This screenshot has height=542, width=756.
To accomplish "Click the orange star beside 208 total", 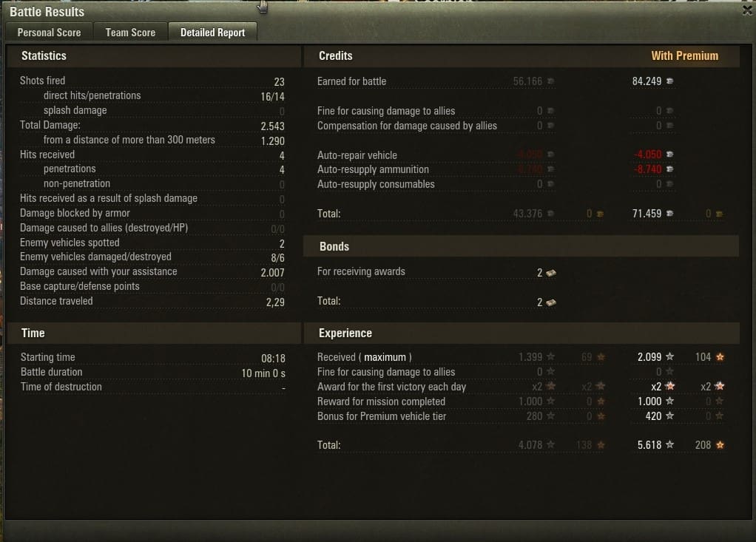I will pos(720,444).
